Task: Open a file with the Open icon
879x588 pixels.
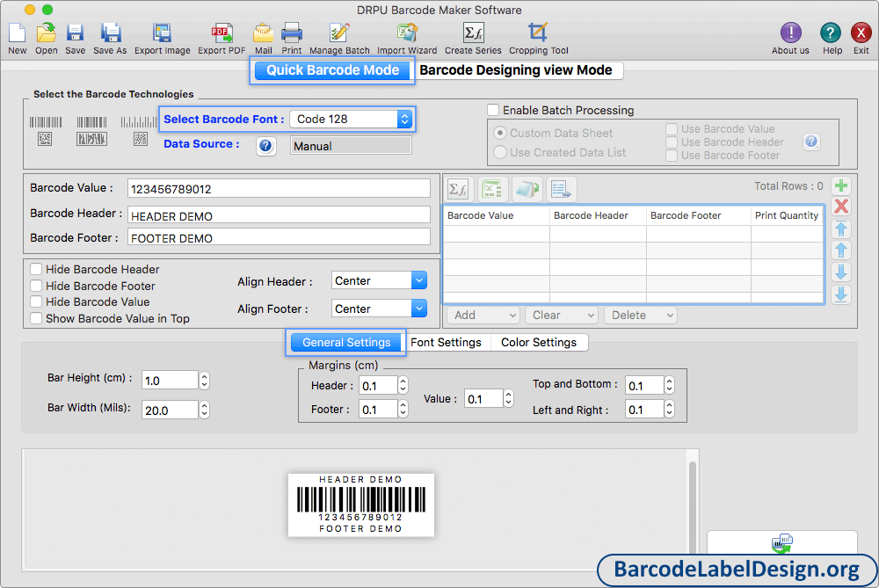Action: (46, 33)
